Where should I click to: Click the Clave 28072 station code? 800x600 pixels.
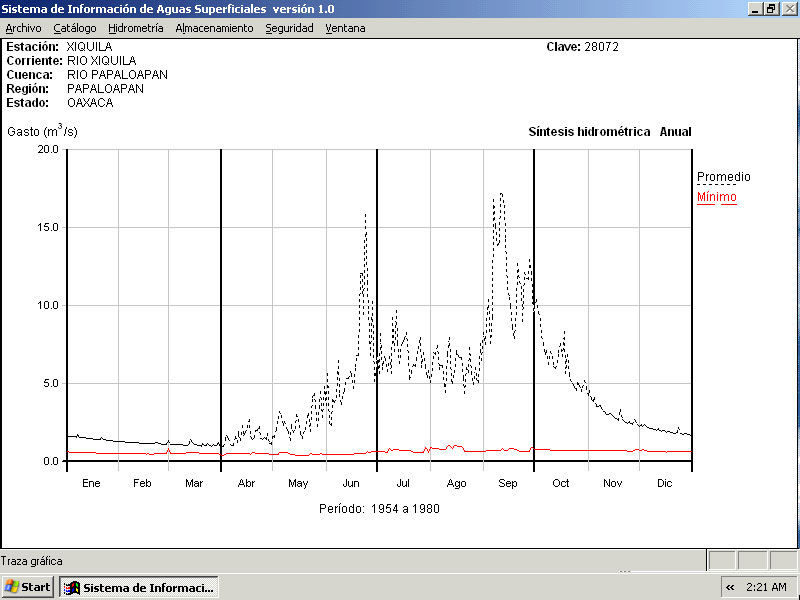582,47
